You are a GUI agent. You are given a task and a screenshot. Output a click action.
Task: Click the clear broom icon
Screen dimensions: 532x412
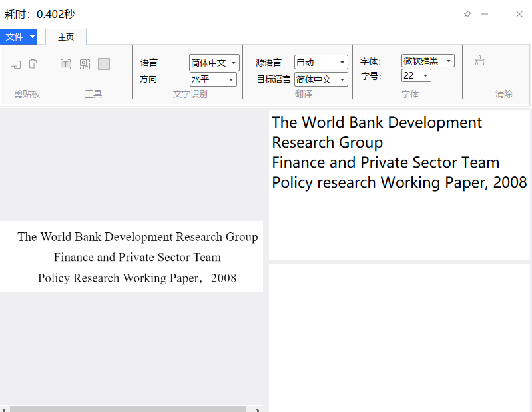coord(479,61)
